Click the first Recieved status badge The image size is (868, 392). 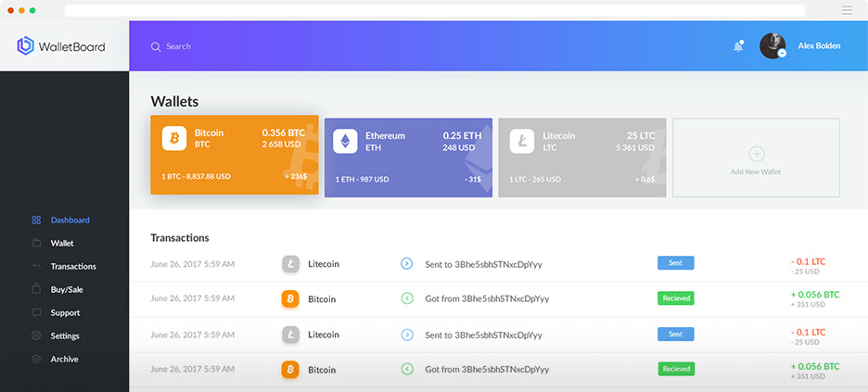[675, 298]
